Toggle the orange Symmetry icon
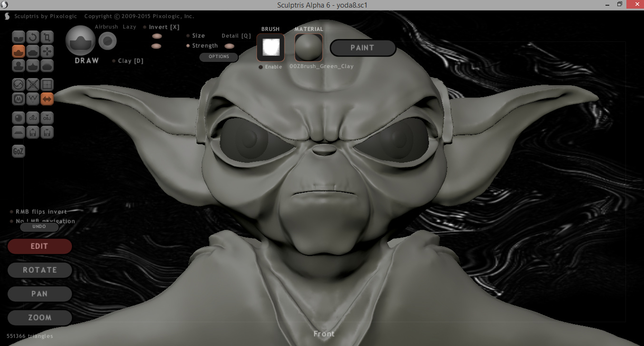The height and width of the screenshot is (346, 644). [x=47, y=99]
